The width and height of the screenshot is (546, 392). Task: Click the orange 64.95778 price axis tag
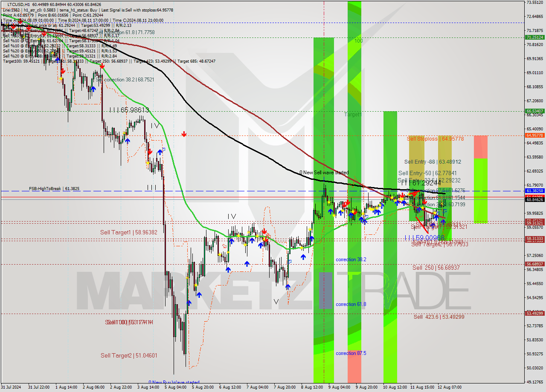point(534,135)
